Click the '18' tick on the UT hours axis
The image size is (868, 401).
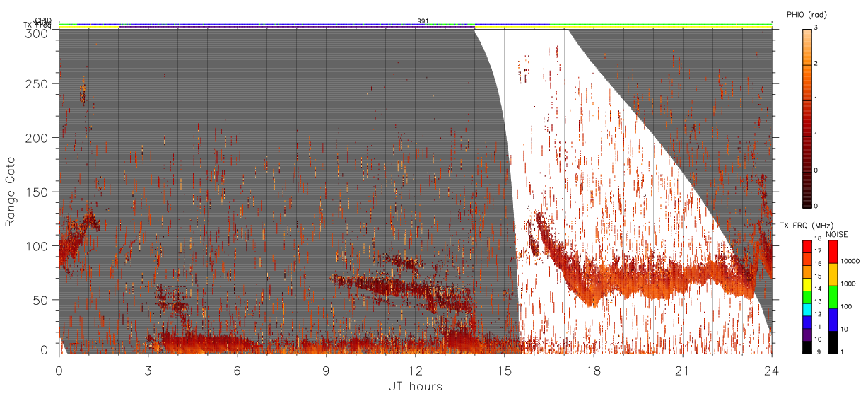[x=593, y=371]
